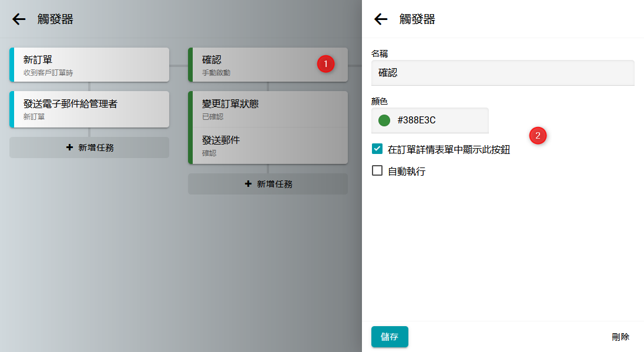Click 新增任務 under 確認 column

click(x=268, y=184)
